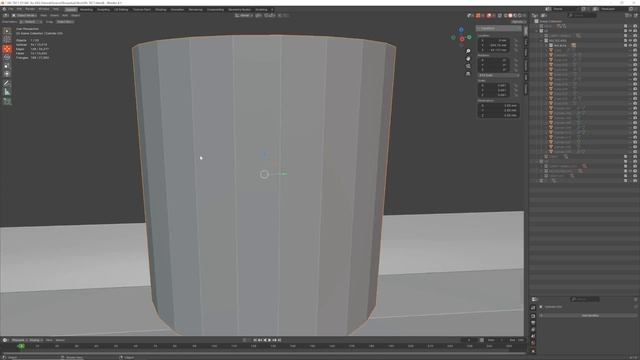Screen dimensions: 640x360
Task: Play the animation forward
Action: (x=269, y=340)
